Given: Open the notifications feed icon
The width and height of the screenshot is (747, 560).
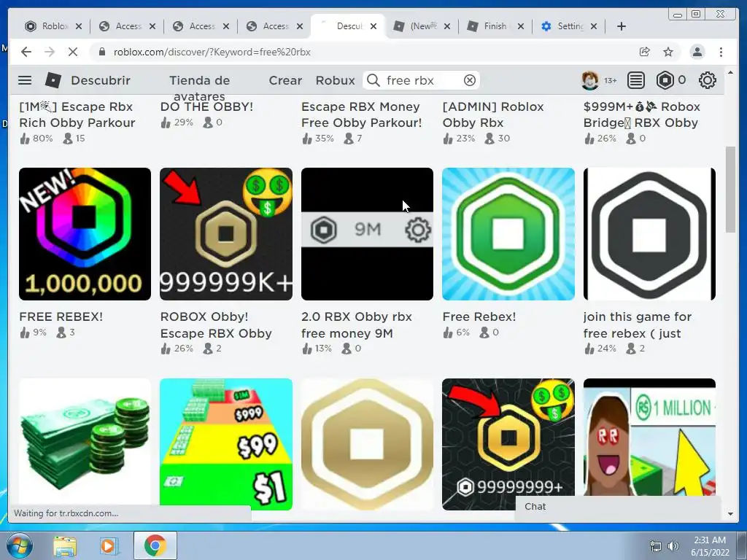Looking at the screenshot, I should 635,80.
